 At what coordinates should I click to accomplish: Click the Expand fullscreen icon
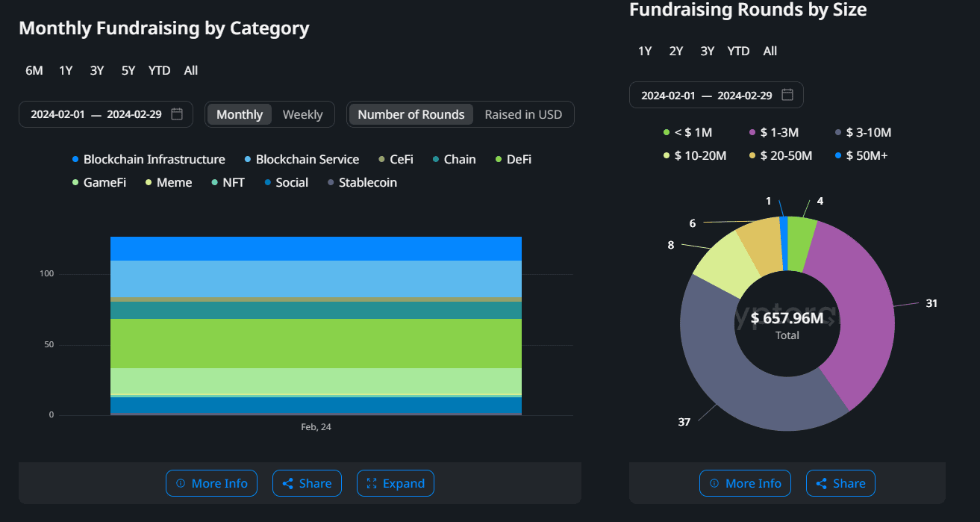coord(372,484)
